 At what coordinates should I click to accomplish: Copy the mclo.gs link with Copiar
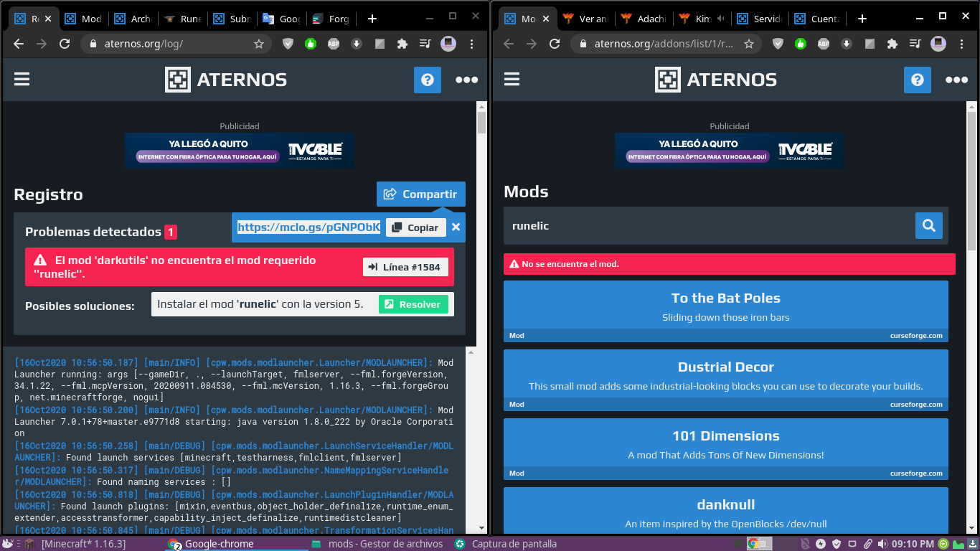[x=416, y=227]
